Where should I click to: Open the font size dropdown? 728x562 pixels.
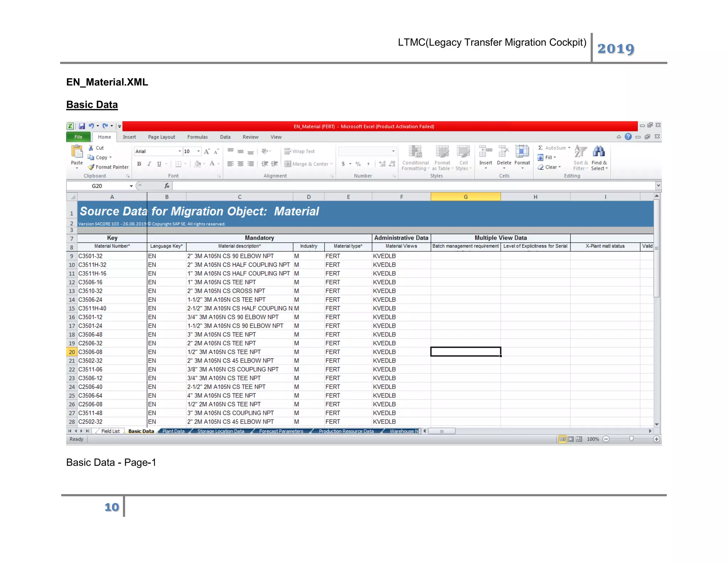coord(198,151)
